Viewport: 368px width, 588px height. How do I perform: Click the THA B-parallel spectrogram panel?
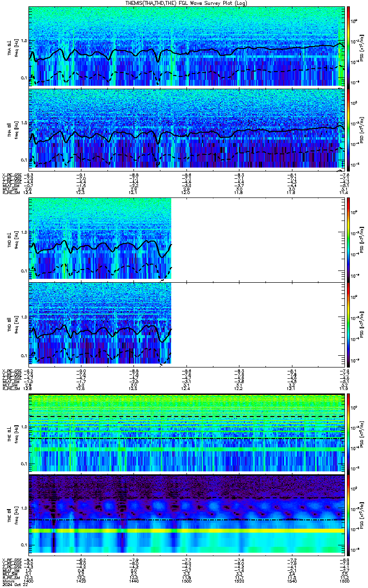186,129
